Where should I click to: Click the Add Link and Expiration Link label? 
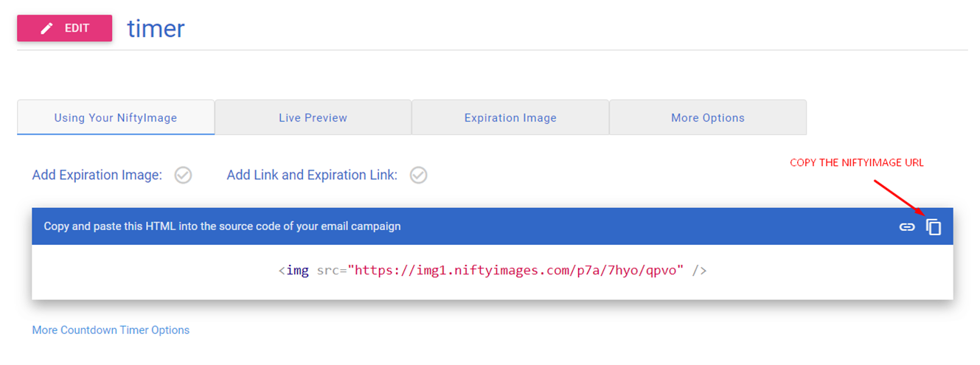pyautogui.click(x=312, y=175)
